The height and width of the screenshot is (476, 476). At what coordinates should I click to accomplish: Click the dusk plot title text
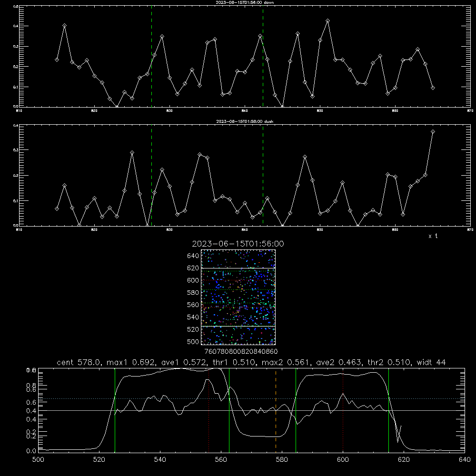click(245, 121)
